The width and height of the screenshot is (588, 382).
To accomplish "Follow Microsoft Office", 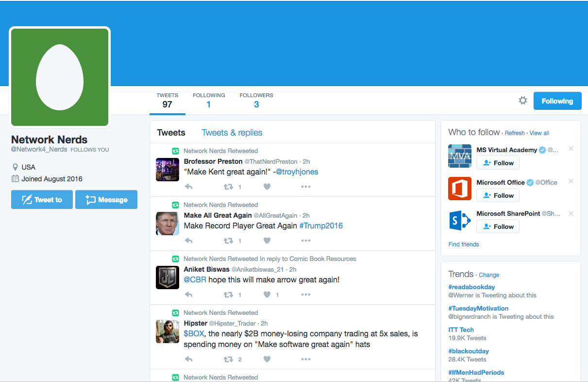I will [x=498, y=195].
